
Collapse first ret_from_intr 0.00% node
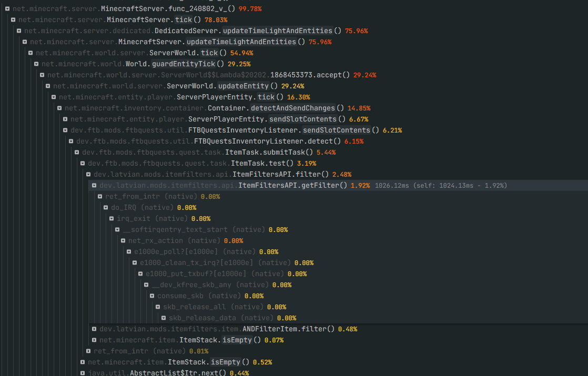coord(100,197)
